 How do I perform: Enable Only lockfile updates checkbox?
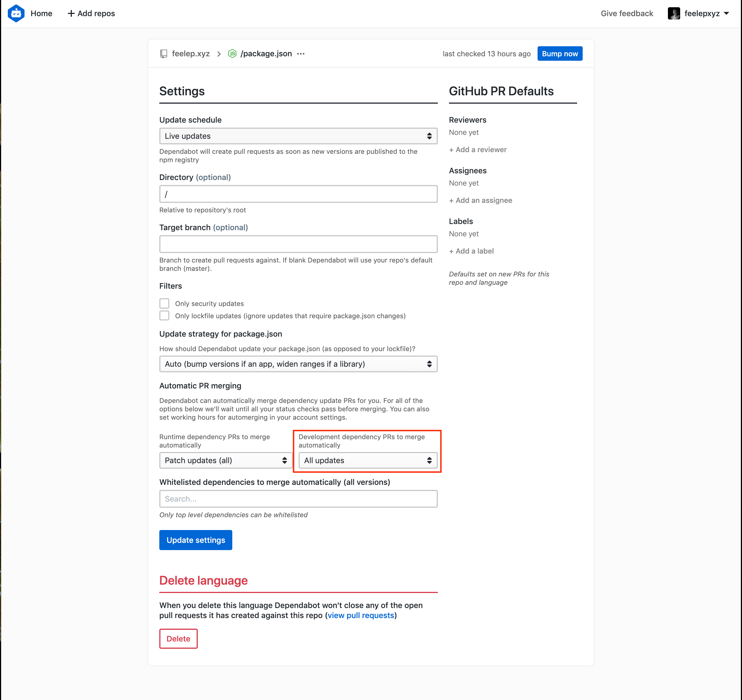pos(164,316)
